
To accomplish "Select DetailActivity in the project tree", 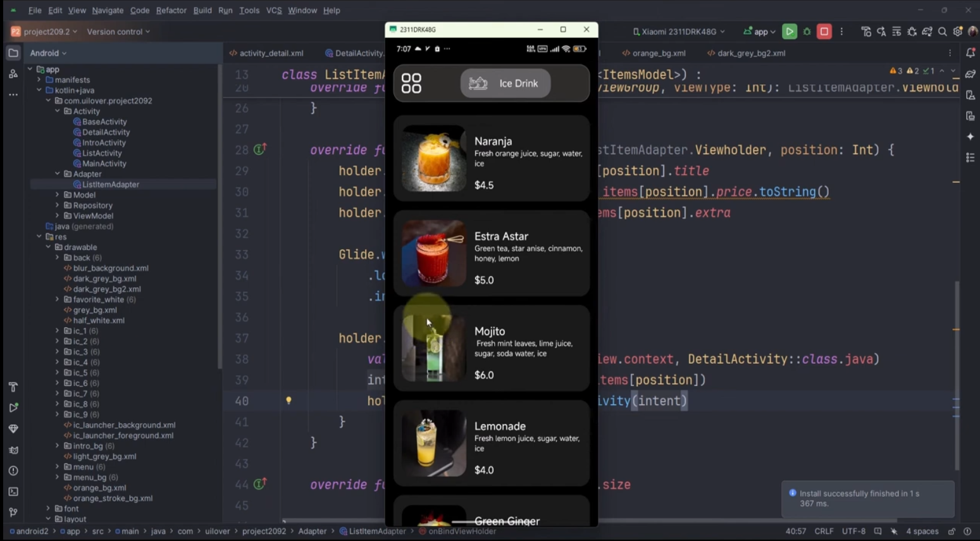I will 101,132.
